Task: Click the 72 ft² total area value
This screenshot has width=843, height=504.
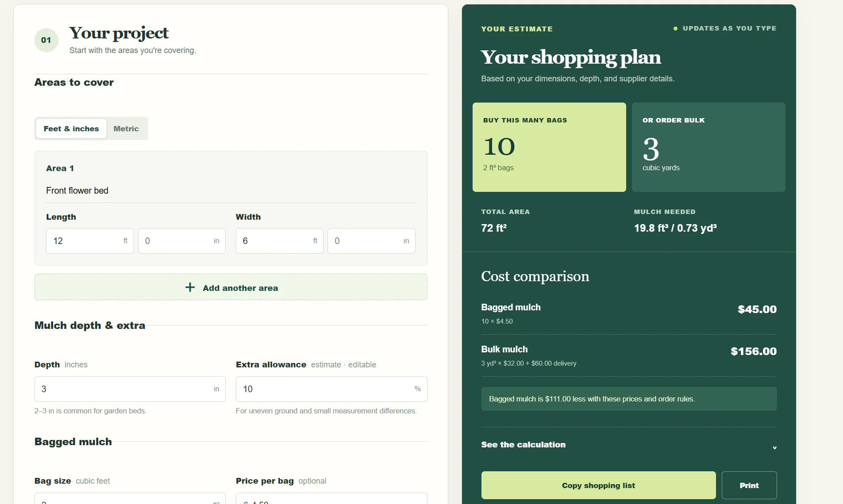Action: tap(494, 228)
